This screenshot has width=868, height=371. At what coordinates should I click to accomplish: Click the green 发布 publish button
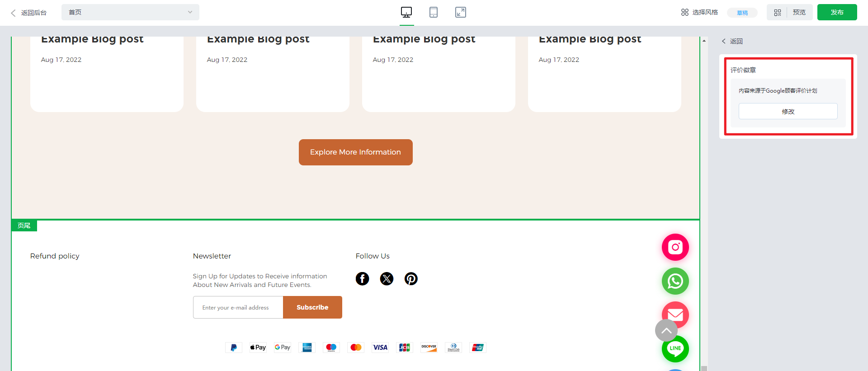point(837,12)
